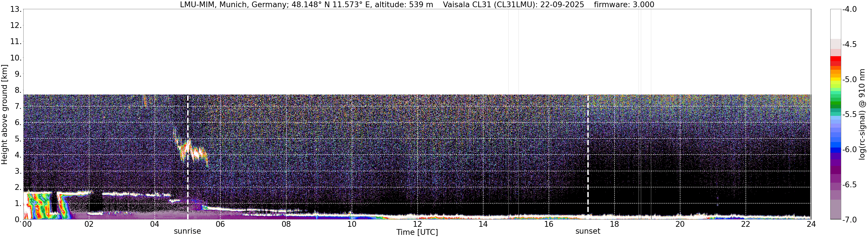Click the '12' tick label on the time axis
This screenshot has height=238, width=868.
pos(417,224)
